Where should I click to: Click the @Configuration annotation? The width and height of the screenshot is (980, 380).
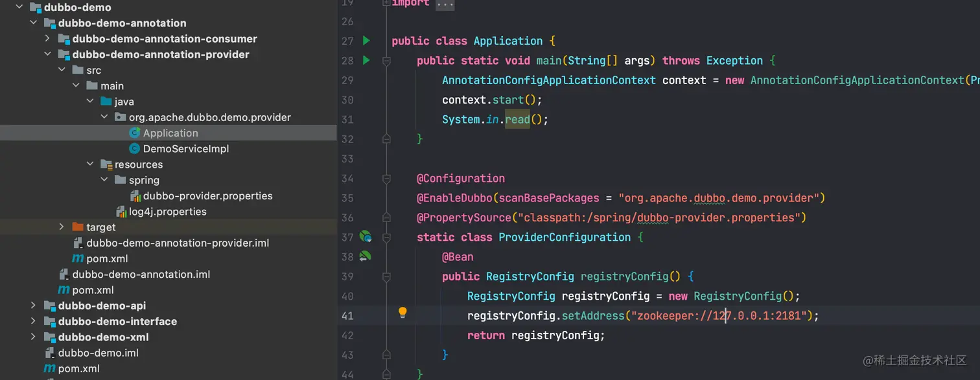(461, 178)
